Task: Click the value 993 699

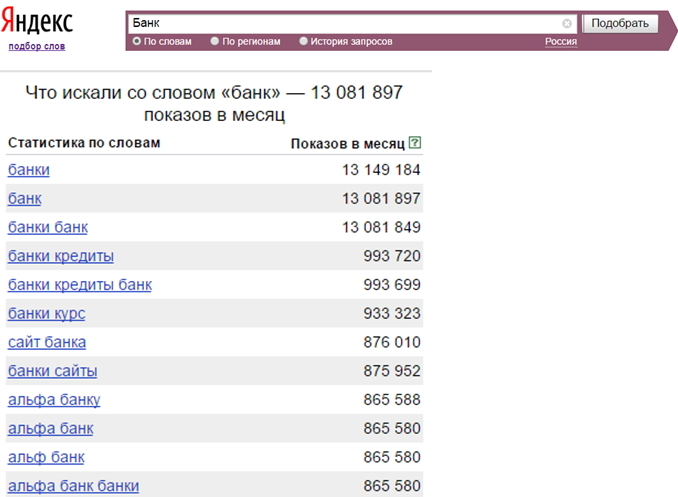Action: pyautogui.click(x=392, y=285)
